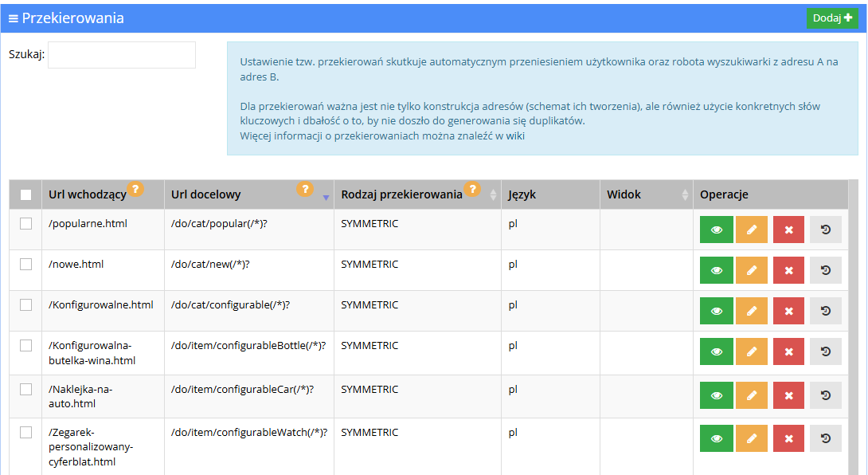Click the vertical scrollbar beside the table
The width and height of the screenshot is (868, 475).
(x=853, y=327)
